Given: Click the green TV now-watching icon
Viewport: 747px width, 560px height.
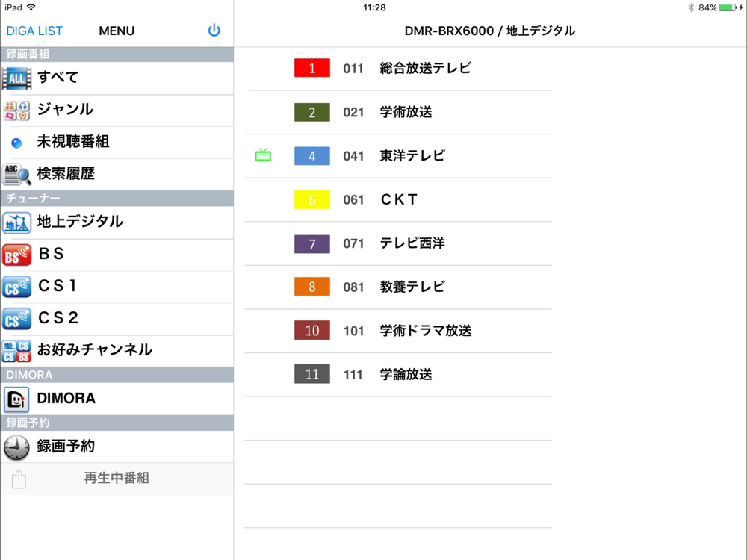Looking at the screenshot, I should pyautogui.click(x=263, y=155).
